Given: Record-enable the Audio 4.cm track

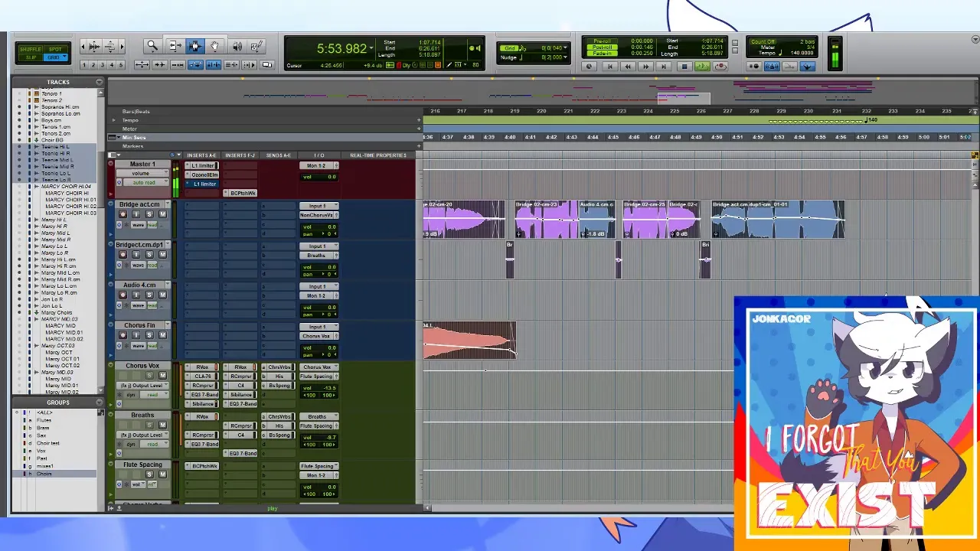Looking at the screenshot, I should point(122,295).
